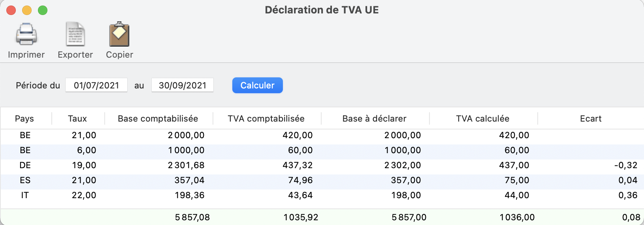Click the TVA comptabilisée column header

(266, 118)
